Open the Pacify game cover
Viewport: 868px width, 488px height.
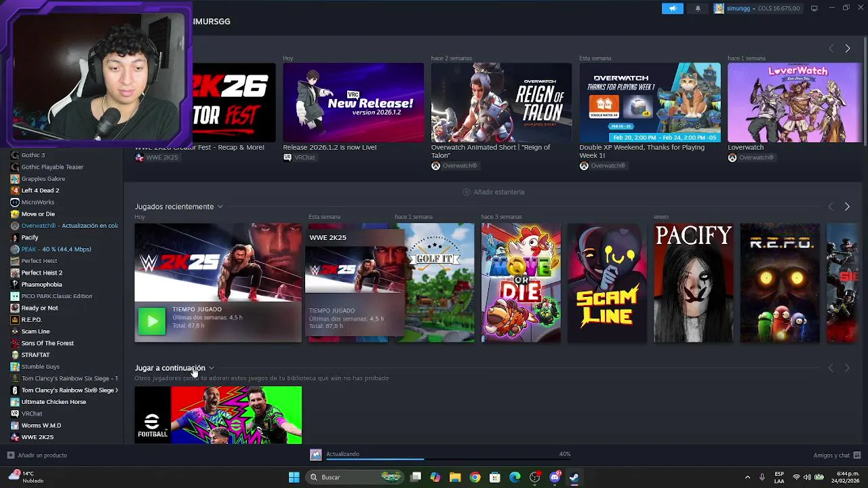tap(693, 283)
